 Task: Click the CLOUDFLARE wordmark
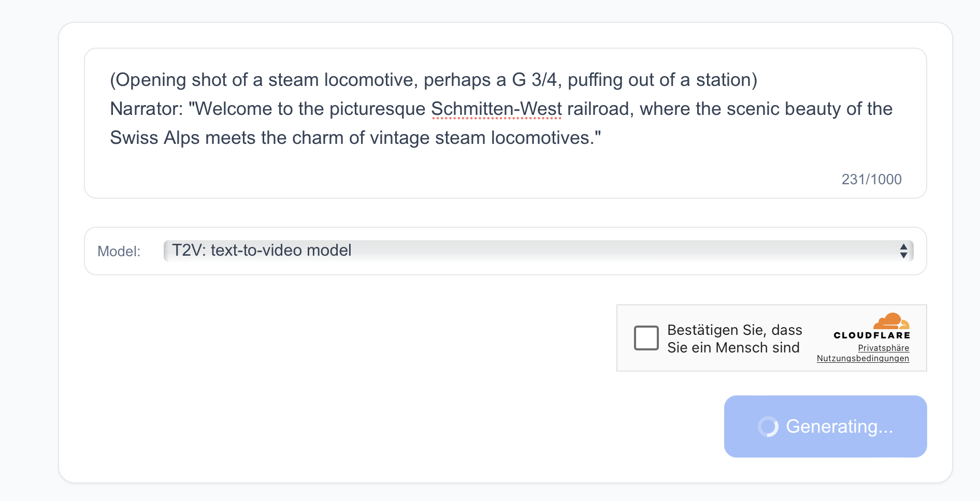pyautogui.click(x=872, y=335)
